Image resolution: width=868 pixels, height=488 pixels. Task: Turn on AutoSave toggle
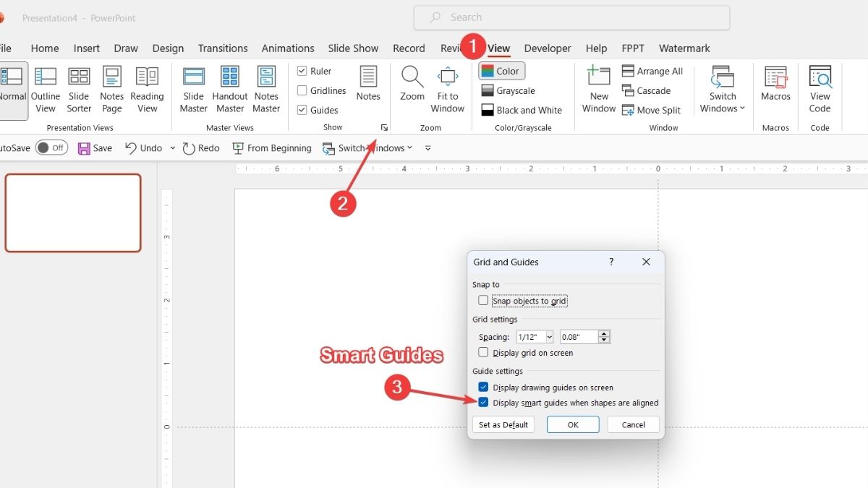tap(51, 147)
